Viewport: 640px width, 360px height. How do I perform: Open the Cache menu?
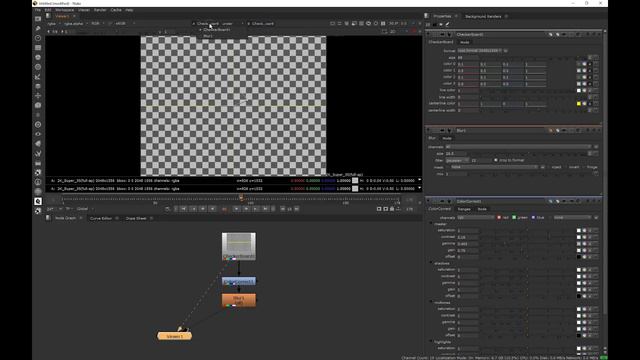click(116, 10)
